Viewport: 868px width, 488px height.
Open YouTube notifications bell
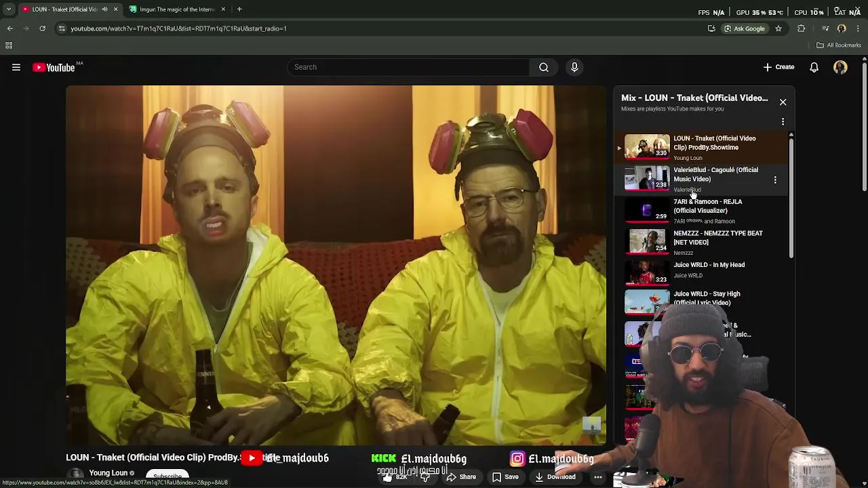click(814, 67)
